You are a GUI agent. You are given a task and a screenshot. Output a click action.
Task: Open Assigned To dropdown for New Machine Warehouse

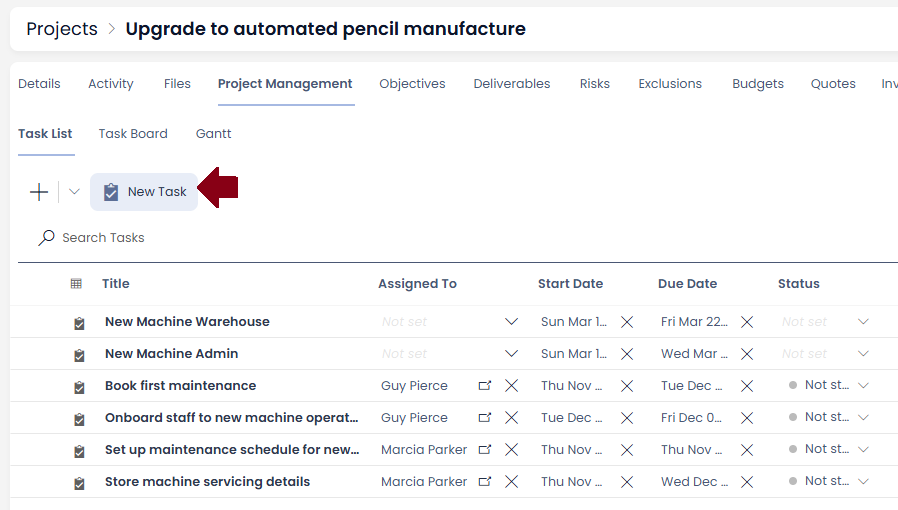click(x=511, y=322)
